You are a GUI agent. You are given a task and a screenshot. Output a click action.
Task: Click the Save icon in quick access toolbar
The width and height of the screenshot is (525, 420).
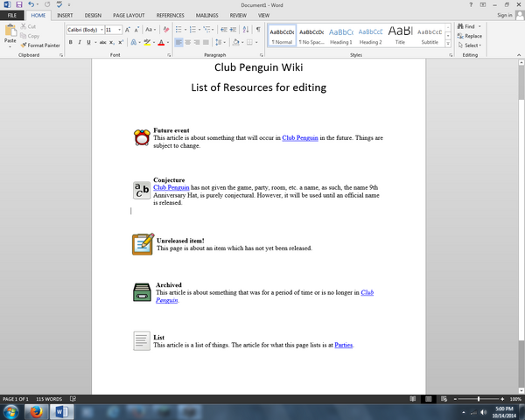[x=19, y=4]
